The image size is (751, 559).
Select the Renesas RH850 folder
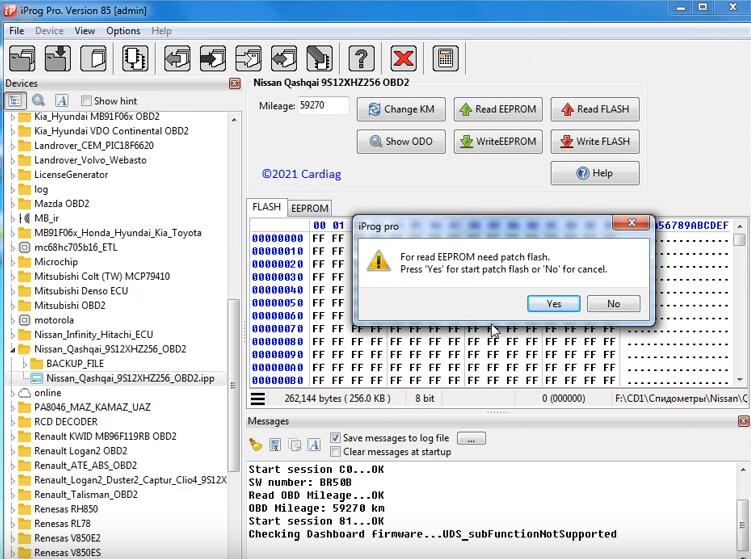click(x=66, y=509)
